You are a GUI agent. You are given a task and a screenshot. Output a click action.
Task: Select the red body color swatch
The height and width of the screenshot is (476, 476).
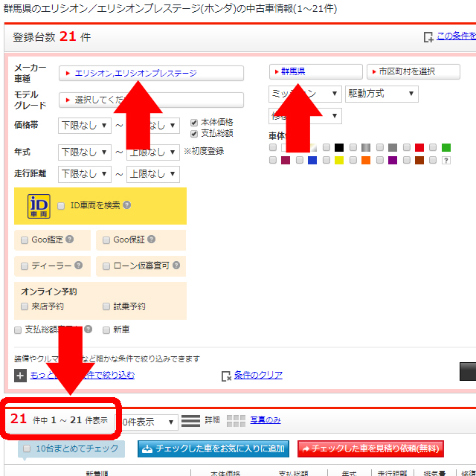419,148
